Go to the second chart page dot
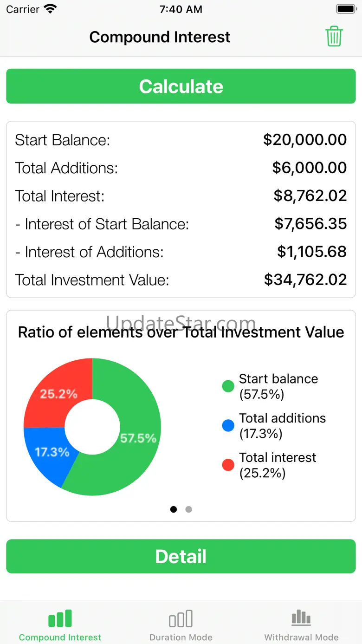This screenshot has height=644, width=362. [x=188, y=509]
